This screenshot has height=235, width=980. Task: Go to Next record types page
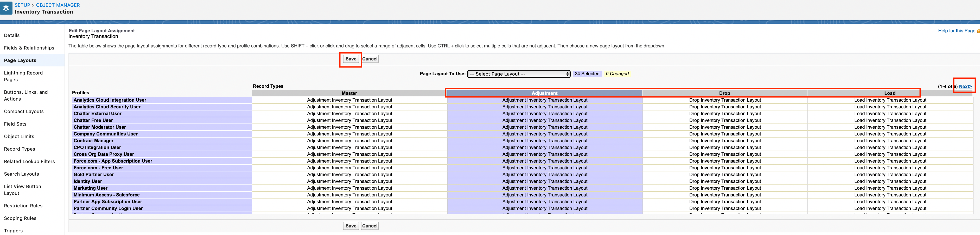pyautogui.click(x=965, y=86)
